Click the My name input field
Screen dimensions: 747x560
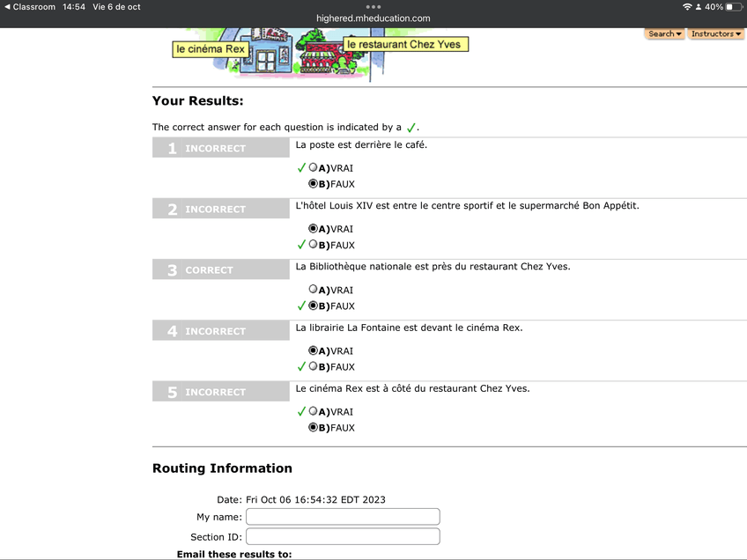(343, 517)
